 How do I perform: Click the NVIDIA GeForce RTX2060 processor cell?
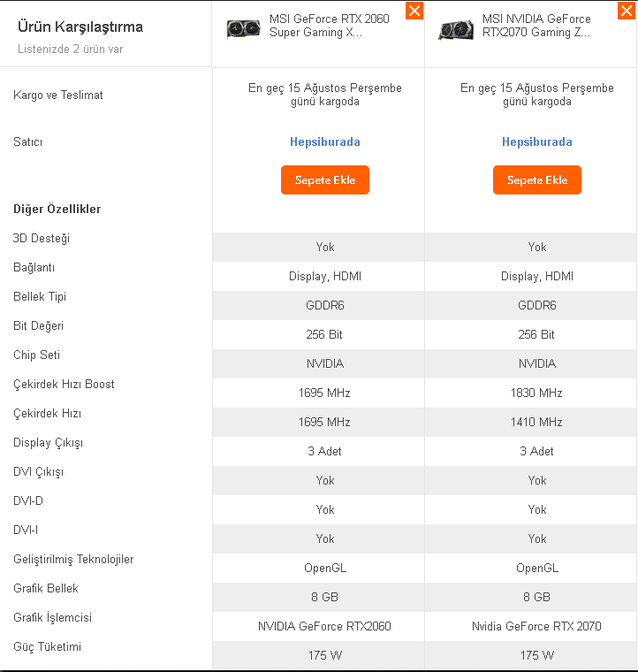(x=324, y=626)
